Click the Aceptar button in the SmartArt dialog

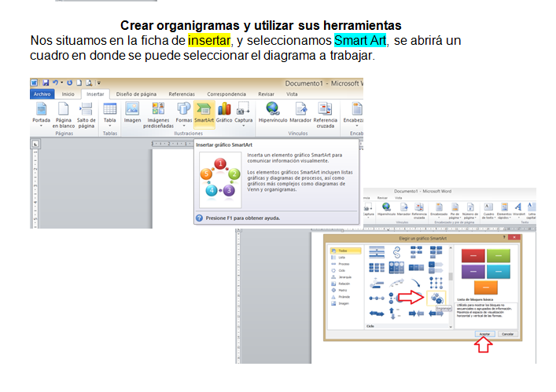point(484,334)
